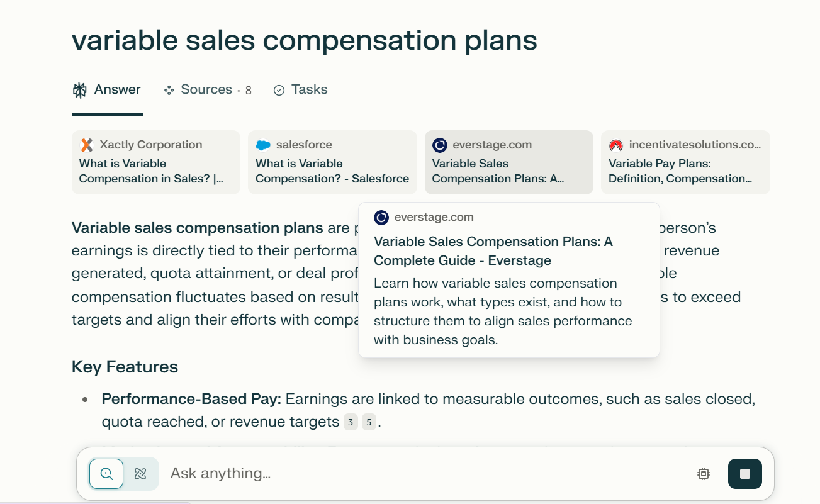This screenshot has width=820, height=504.
Task: Focus the Ask anything input field
Action: coord(428,473)
